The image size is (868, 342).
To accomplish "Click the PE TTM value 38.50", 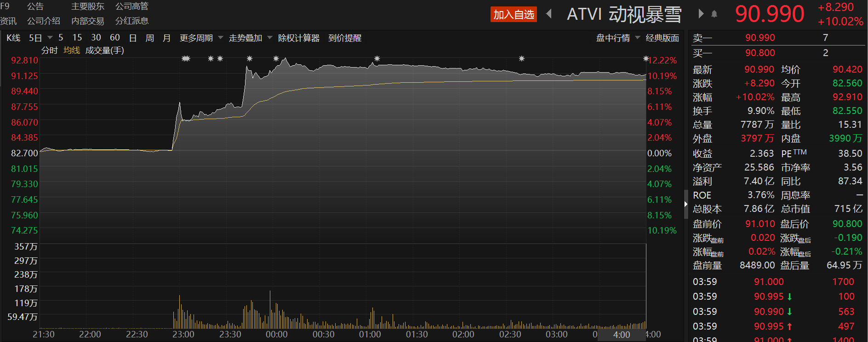I will tap(850, 154).
